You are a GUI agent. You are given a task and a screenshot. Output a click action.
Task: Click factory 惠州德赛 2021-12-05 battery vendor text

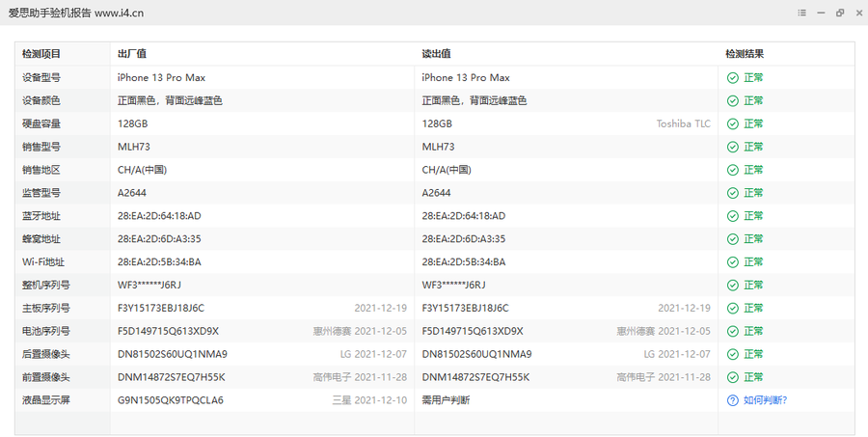[360, 331]
